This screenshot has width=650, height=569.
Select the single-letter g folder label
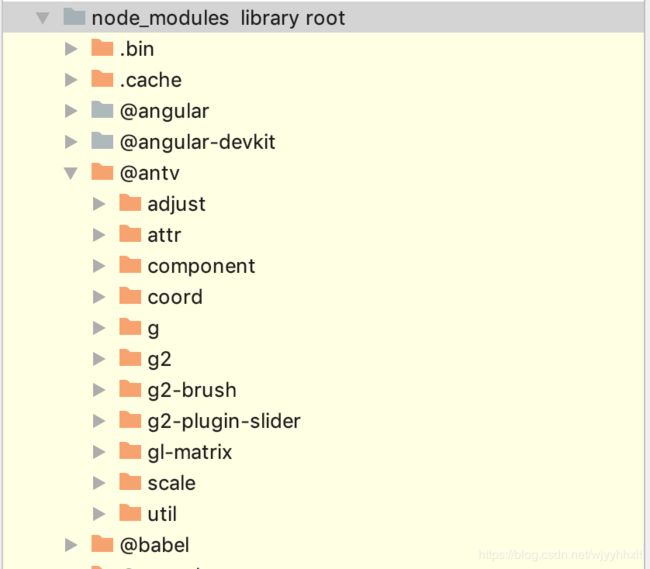153,329
